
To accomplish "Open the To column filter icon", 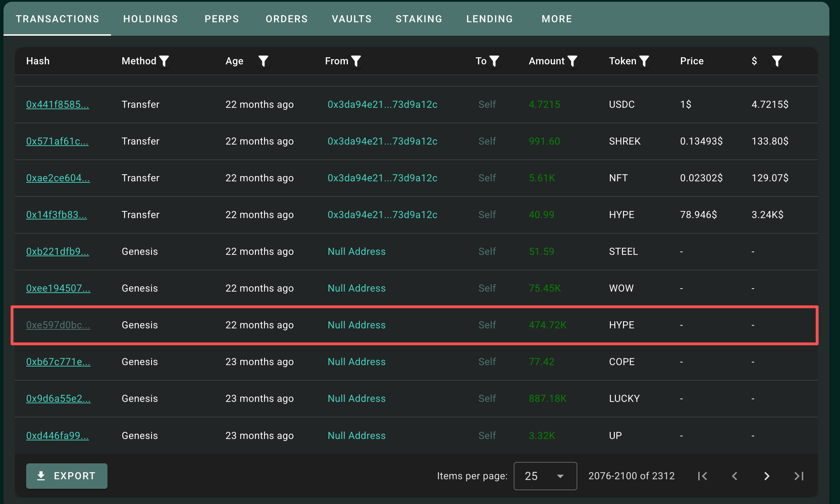I will click(494, 61).
